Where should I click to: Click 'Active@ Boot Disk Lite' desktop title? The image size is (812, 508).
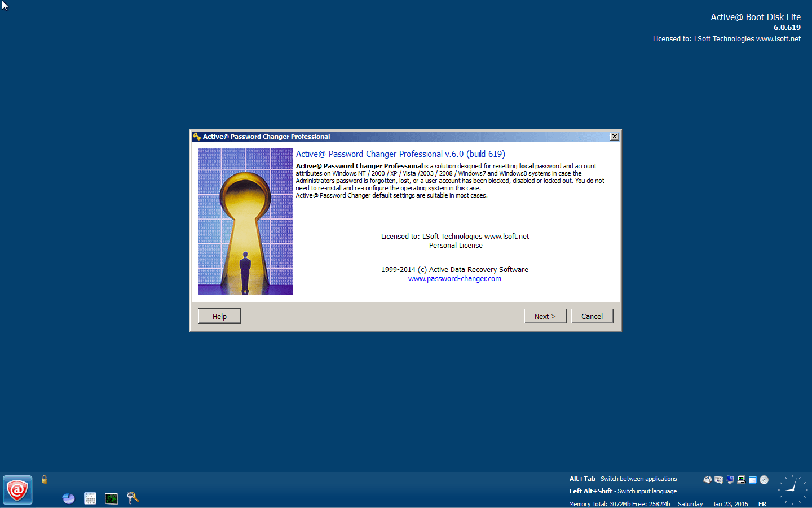(x=756, y=17)
